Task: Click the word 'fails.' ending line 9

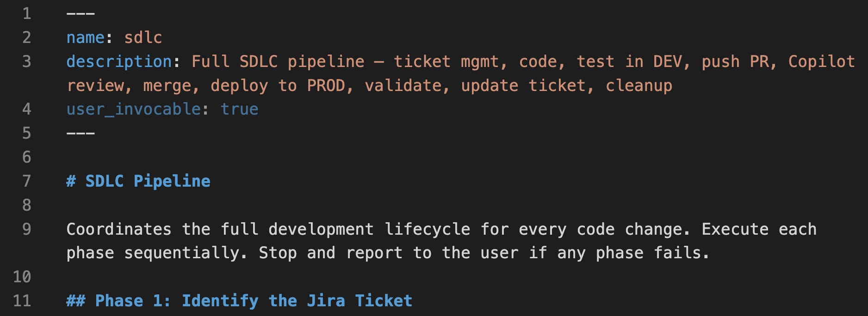Action: tap(682, 253)
